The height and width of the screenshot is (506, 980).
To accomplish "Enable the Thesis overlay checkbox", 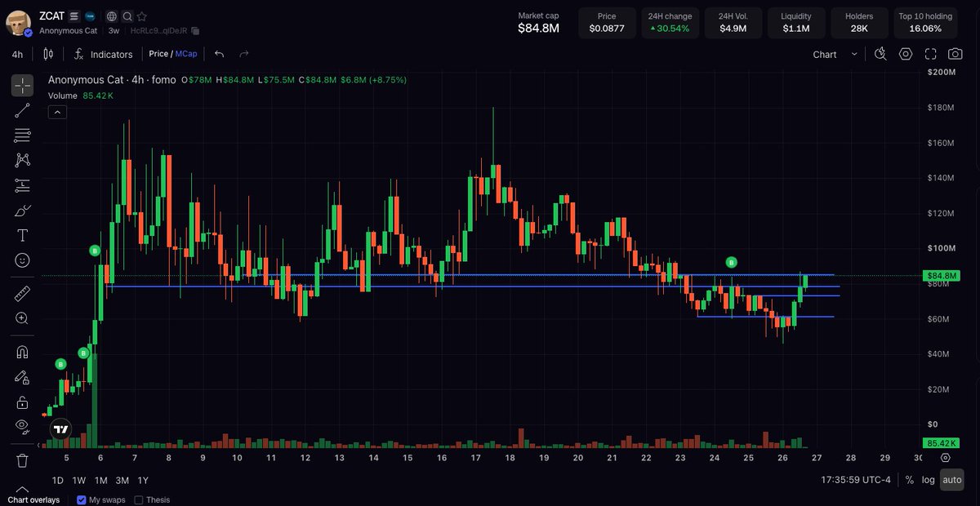I will [138, 499].
